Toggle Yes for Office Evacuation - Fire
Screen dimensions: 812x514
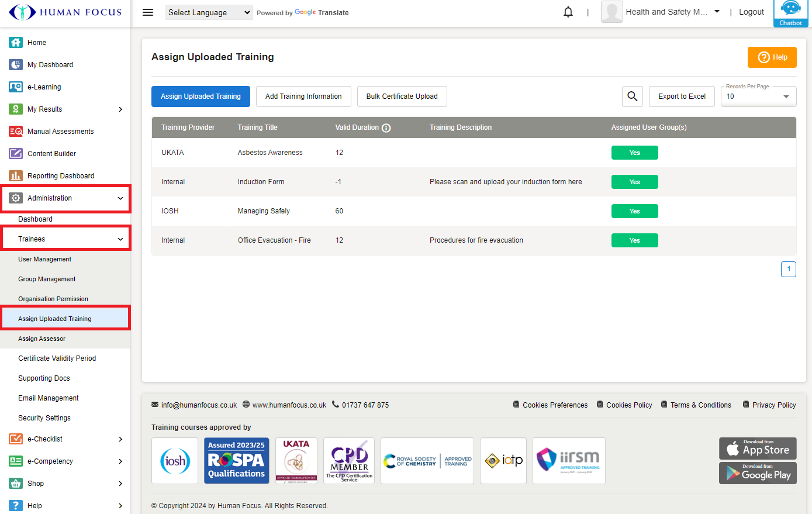tap(634, 240)
